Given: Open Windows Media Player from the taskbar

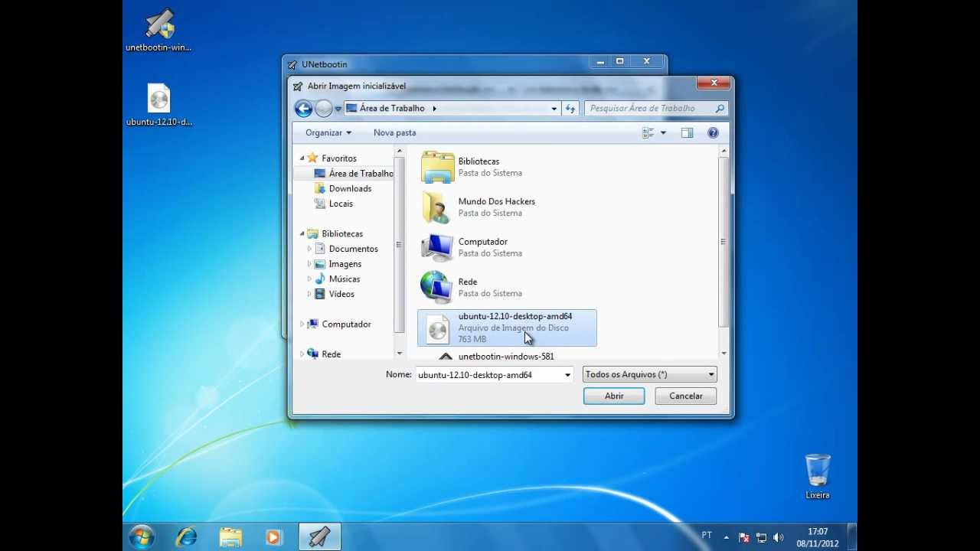Looking at the screenshot, I should click(274, 537).
